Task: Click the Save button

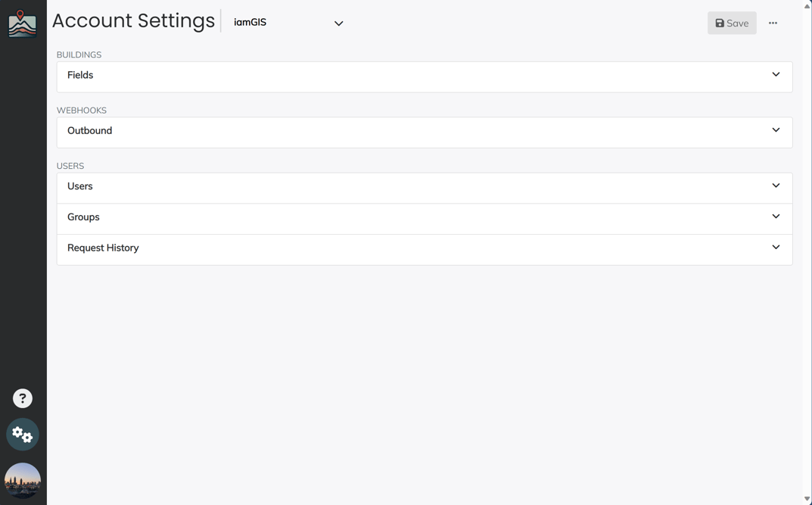Action: click(x=732, y=23)
